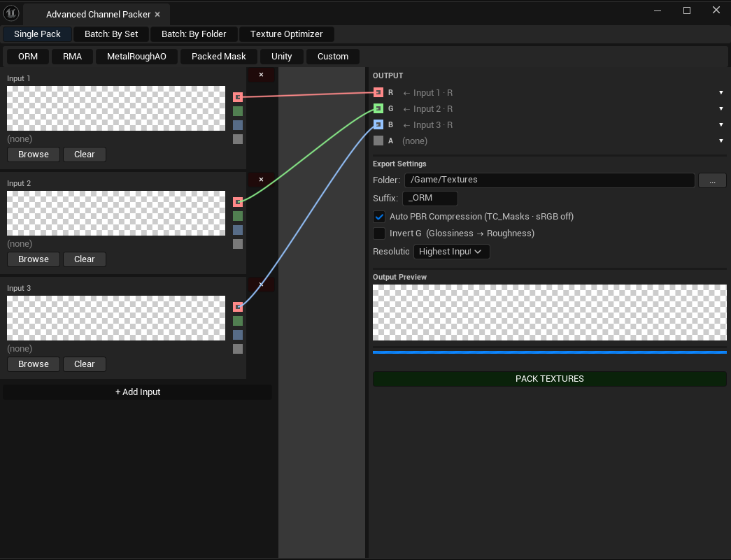Click Input 3 red channel pin
The height and width of the screenshot is (560, 731).
pyautogui.click(x=238, y=306)
